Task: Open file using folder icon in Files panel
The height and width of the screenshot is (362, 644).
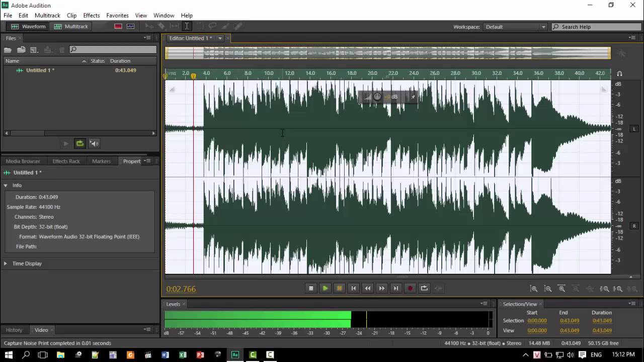Action: click(x=8, y=50)
